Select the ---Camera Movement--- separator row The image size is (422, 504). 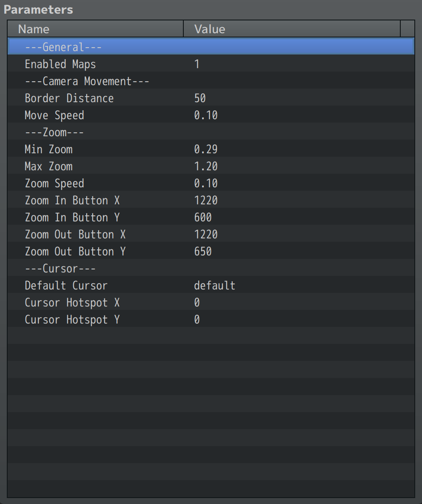tap(211, 81)
